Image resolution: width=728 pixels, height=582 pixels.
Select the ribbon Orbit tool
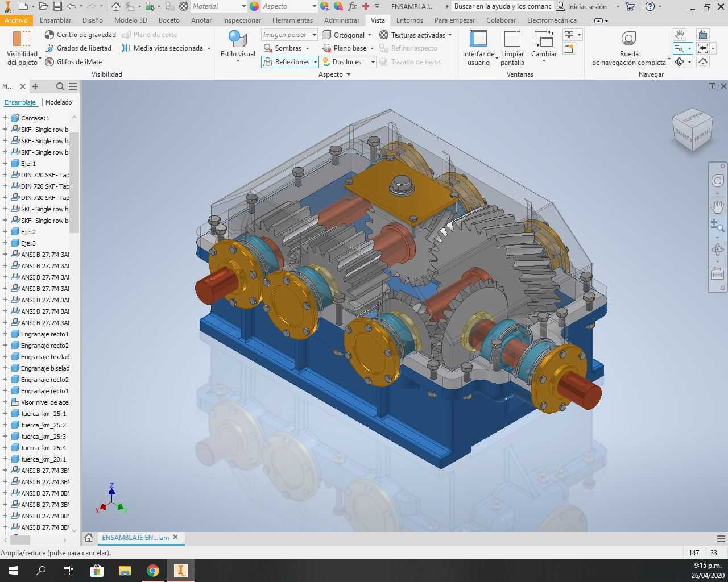tap(679, 62)
